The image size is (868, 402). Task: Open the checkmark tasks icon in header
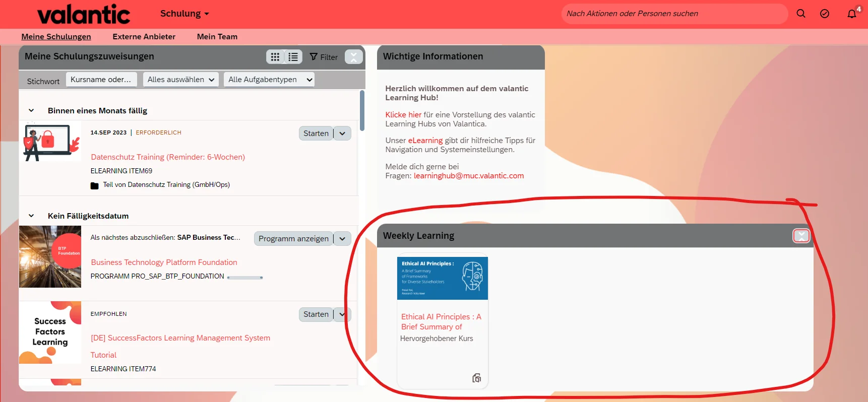coord(825,14)
